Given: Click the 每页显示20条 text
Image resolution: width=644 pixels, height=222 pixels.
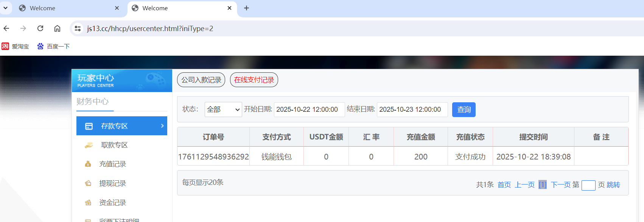Looking at the screenshot, I should point(203,182).
